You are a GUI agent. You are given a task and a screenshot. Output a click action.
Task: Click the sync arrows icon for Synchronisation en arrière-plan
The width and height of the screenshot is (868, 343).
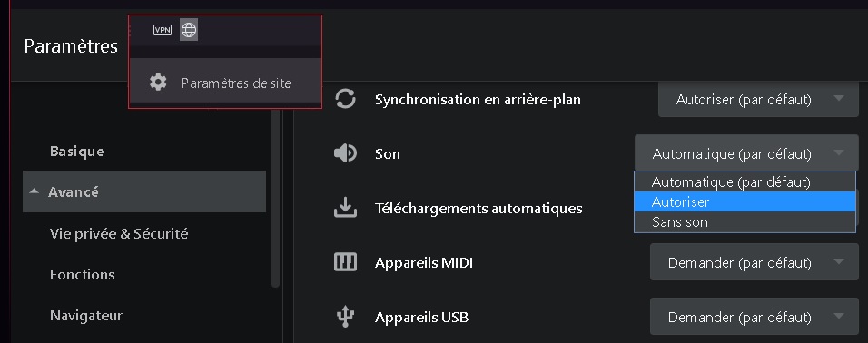[345, 100]
